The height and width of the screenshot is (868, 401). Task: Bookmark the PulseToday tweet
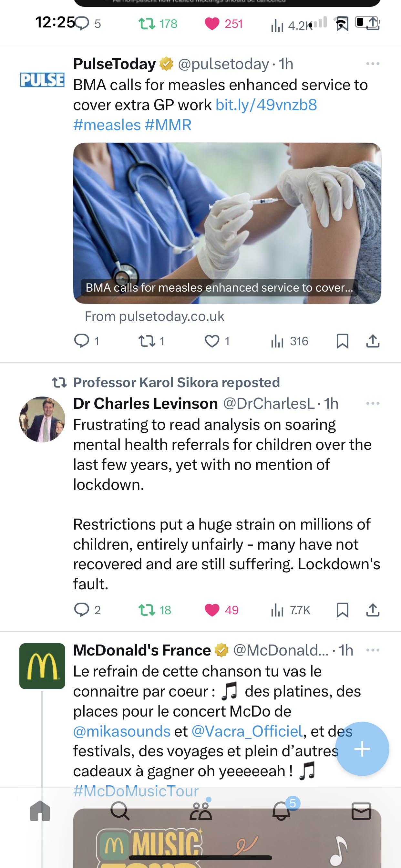(x=342, y=341)
